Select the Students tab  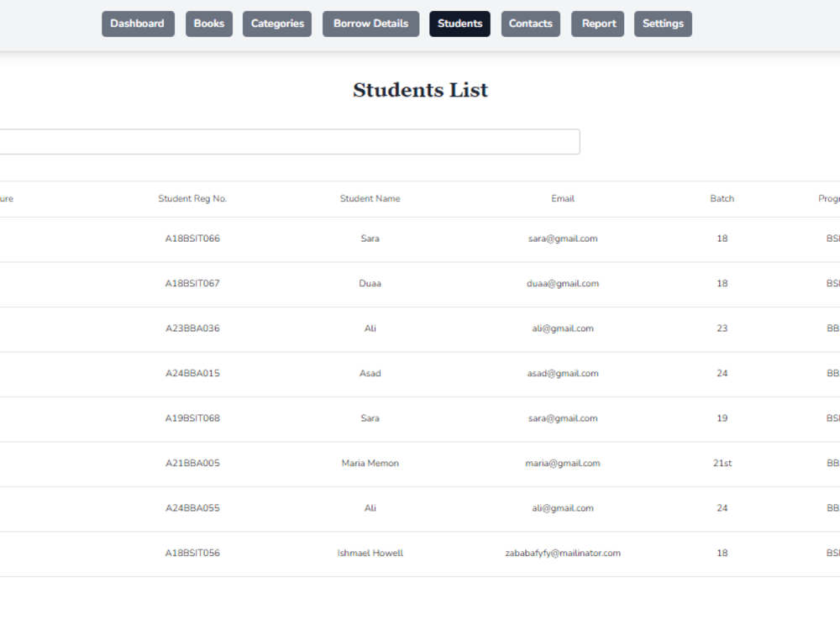[x=459, y=24]
